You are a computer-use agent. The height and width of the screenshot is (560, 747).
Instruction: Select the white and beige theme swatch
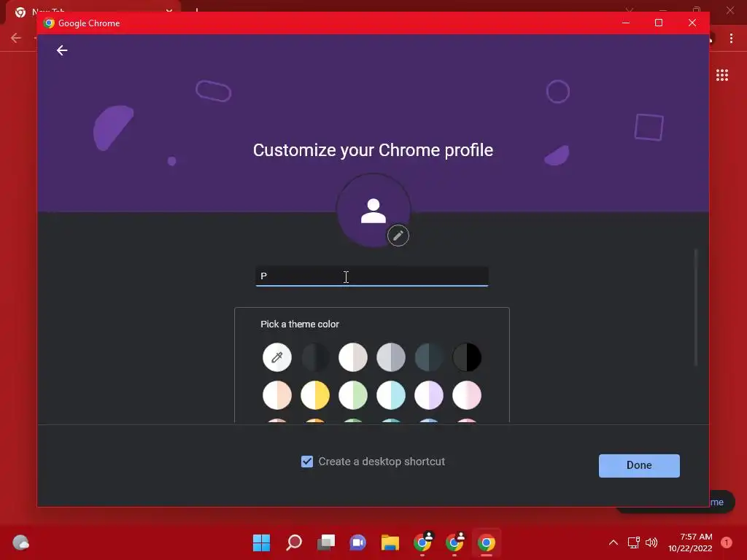coord(353,357)
